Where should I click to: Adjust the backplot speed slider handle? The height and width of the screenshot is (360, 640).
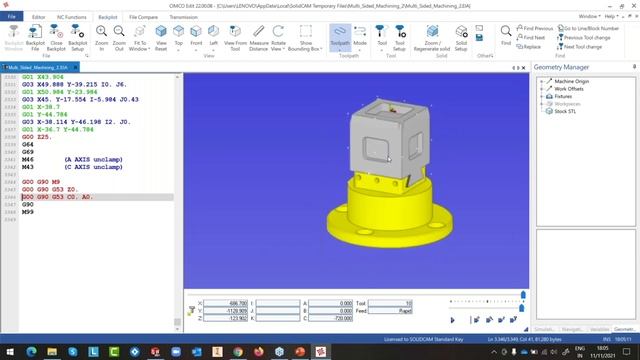point(521,308)
